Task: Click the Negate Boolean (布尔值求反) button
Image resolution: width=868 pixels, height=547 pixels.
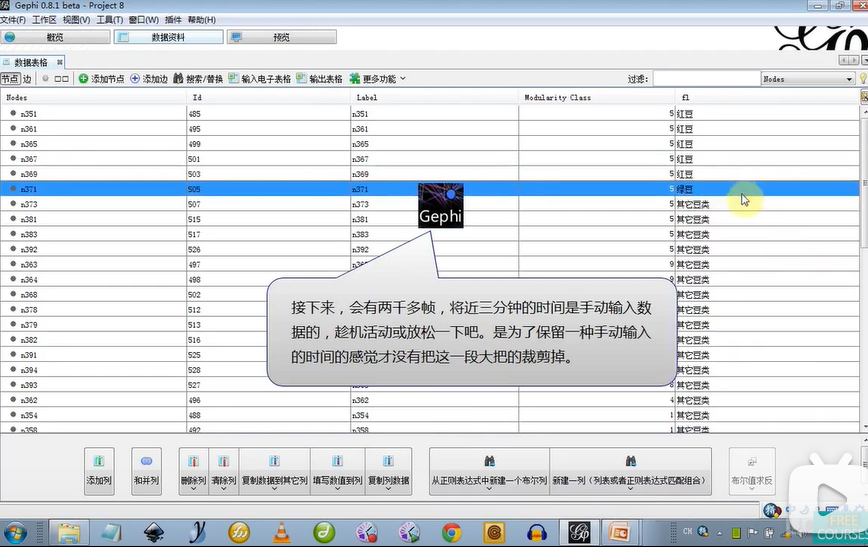Action: point(752,471)
